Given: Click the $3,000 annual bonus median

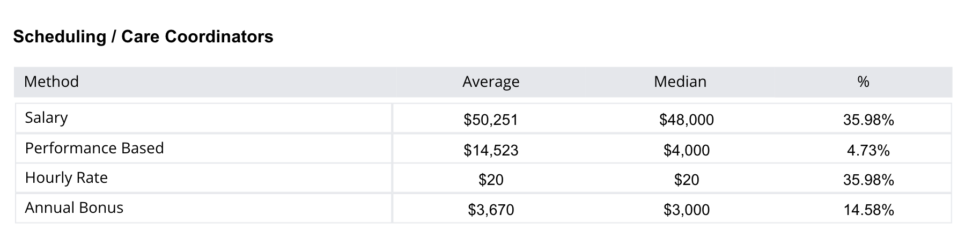Looking at the screenshot, I should 686,210.
